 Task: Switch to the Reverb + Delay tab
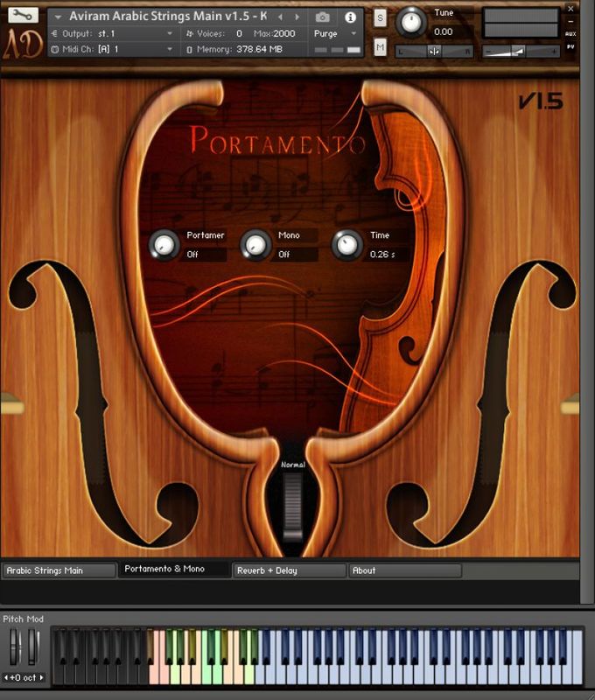pos(289,570)
